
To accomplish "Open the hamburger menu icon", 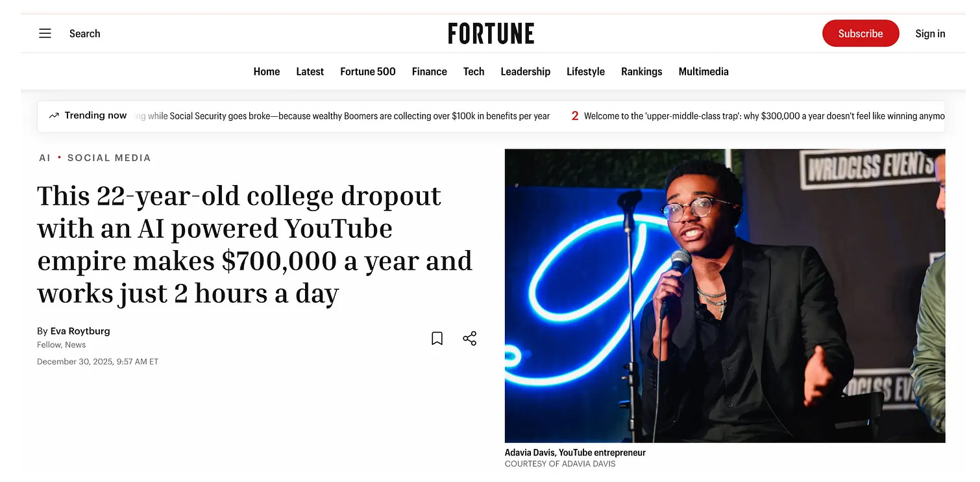I will pyautogui.click(x=45, y=33).
